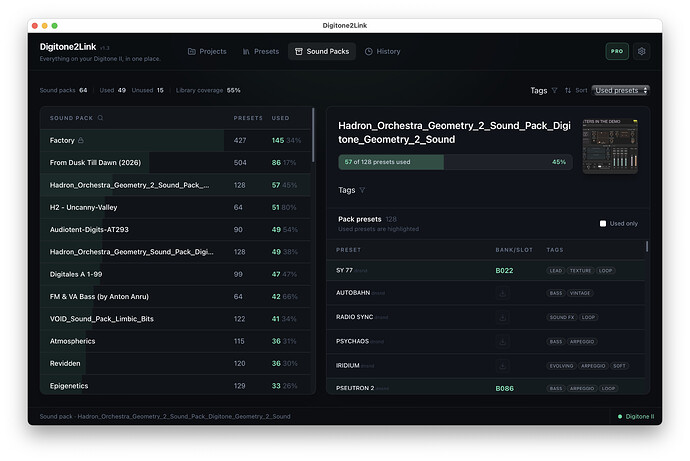Click the pack presets list scrollbar

coord(647,246)
